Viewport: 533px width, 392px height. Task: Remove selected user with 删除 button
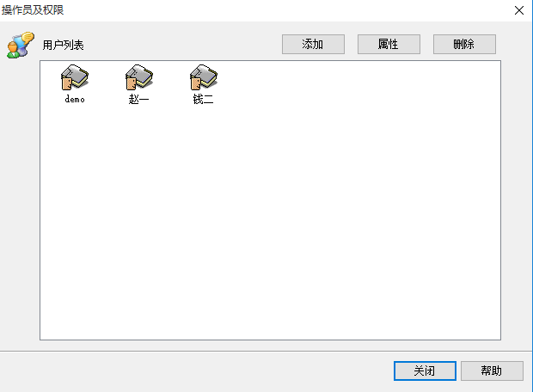pos(464,44)
